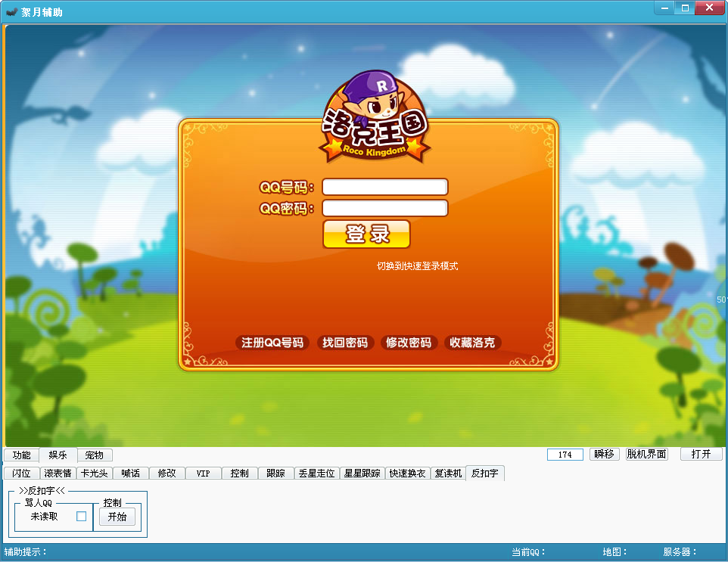The width and height of the screenshot is (728, 562).
Task: Open the 丢星走位 sub-tab
Action: coord(316,473)
